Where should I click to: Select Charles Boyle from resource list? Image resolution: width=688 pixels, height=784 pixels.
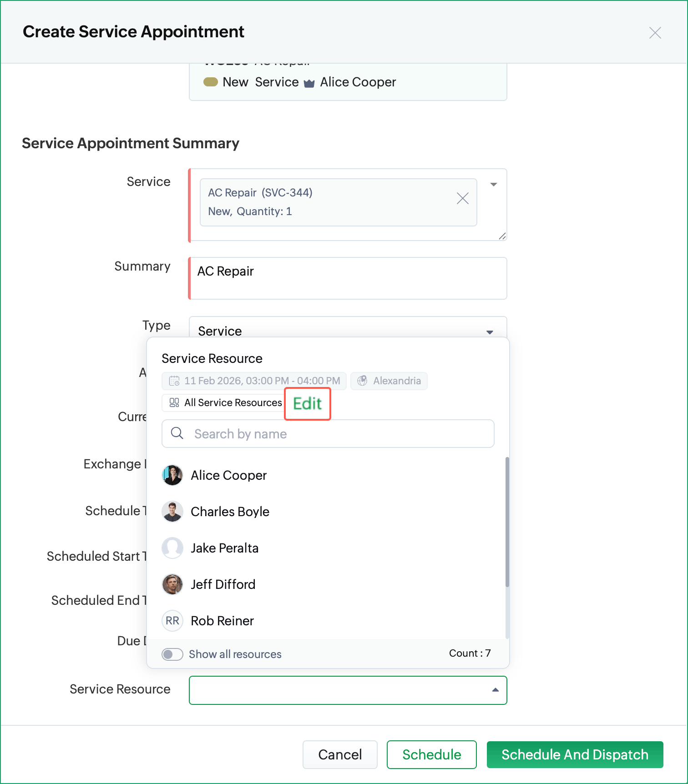230,512
